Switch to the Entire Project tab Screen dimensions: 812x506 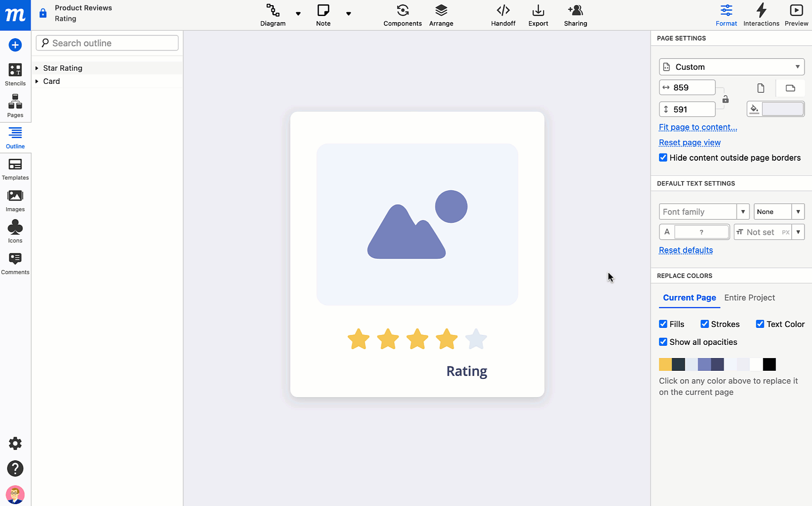point(749,298)
